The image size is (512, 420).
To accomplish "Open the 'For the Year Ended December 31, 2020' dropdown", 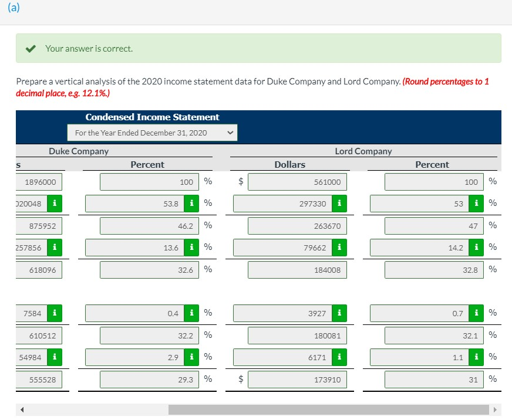I will (151, 133).
